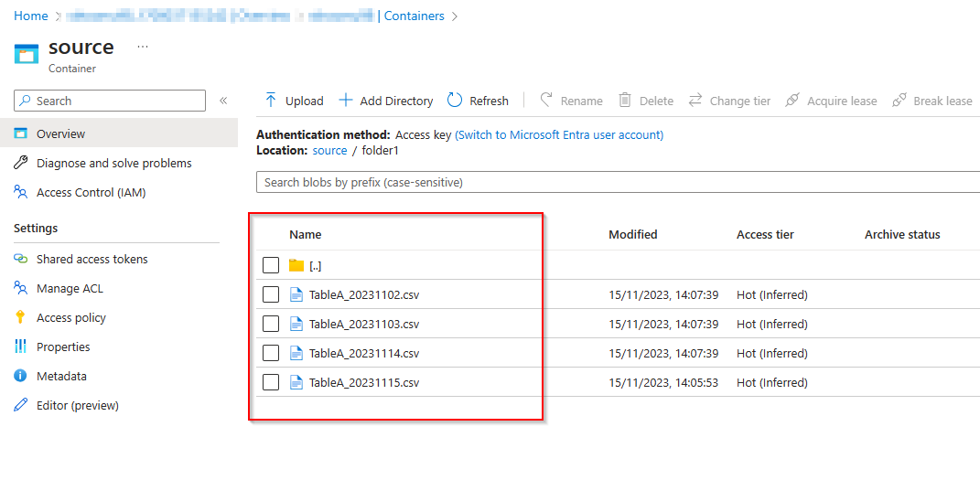
Task: Click the Acquire lease icon
Action: pos(792,101)
